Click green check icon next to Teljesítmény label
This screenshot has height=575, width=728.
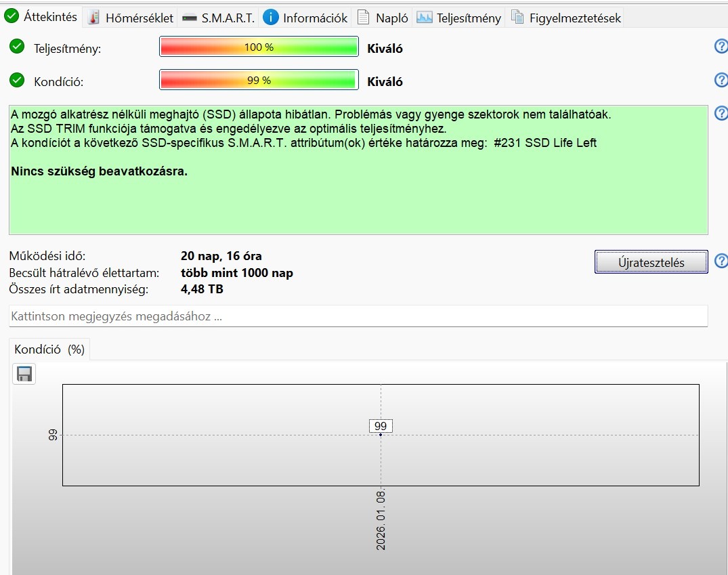coord(17,47)
